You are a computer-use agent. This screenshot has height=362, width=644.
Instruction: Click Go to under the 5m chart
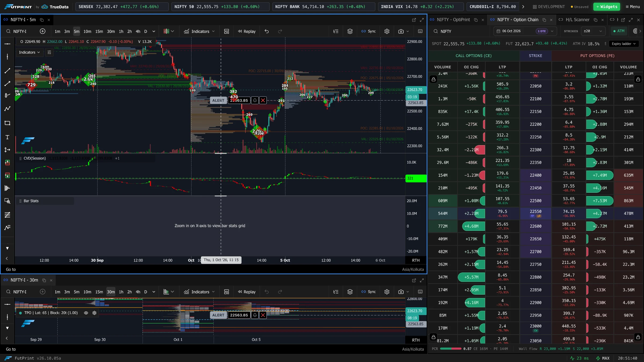[11, 269]
